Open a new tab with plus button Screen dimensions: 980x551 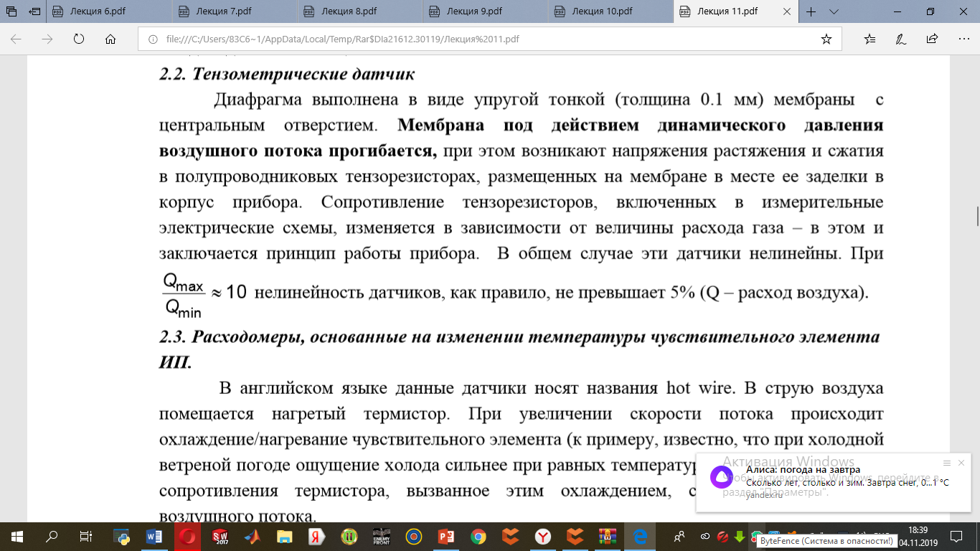811,11
